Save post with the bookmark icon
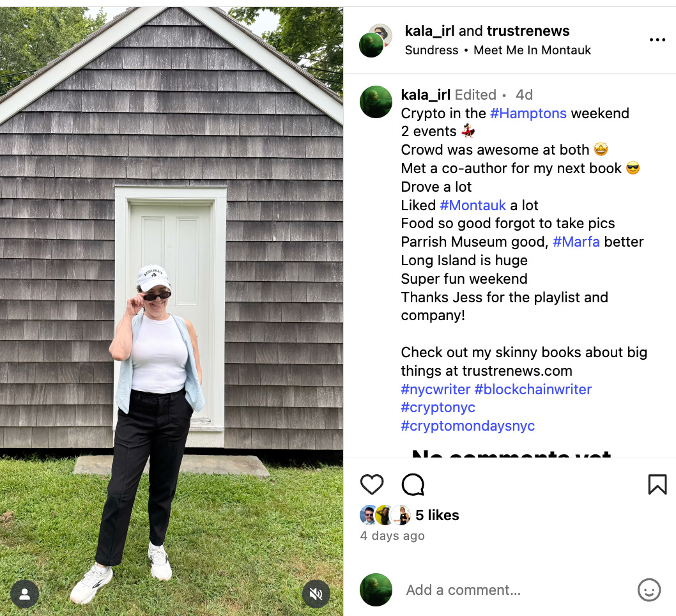 [657, 484]
